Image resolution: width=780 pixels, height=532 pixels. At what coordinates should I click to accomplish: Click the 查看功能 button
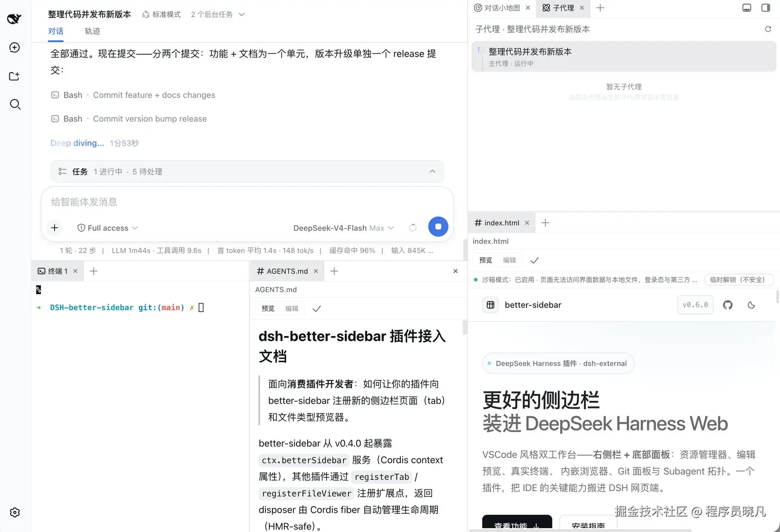pos(517,523)
